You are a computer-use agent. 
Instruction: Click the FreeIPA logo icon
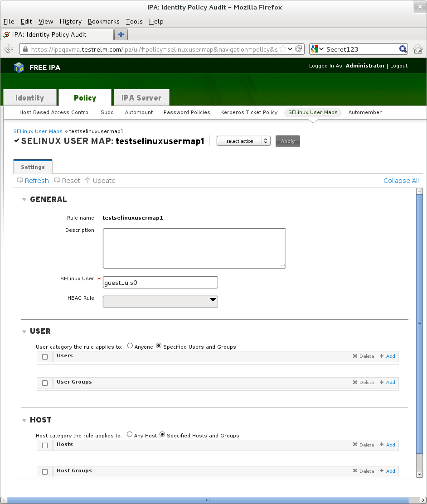coord(19,67)
